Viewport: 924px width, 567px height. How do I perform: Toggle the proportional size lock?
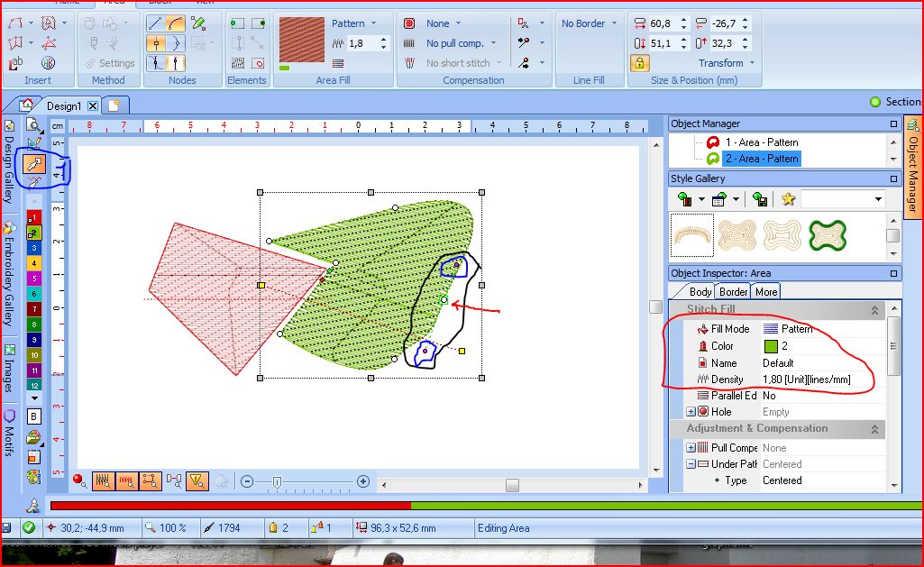point(639,62)
